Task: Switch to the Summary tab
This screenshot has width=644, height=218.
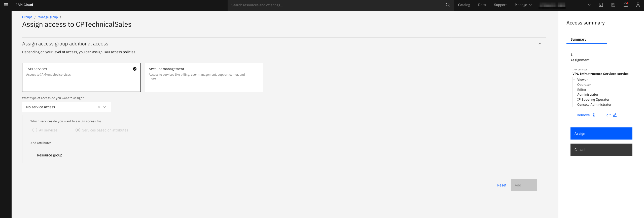Action: coord(587,40)
